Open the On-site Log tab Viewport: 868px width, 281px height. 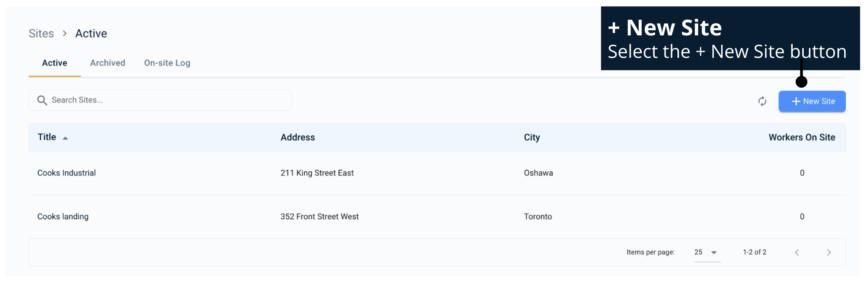point(167,63)
